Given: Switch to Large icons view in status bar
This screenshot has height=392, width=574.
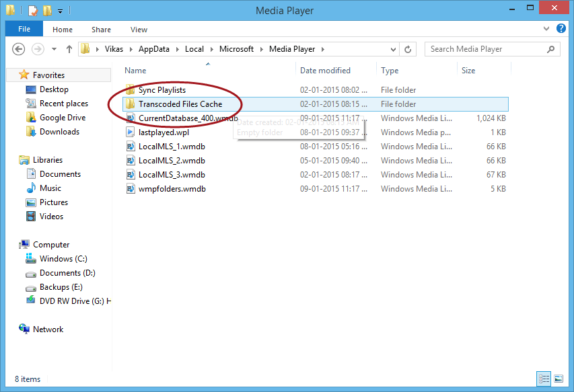Looking at the screenshot, I should 559,379.
